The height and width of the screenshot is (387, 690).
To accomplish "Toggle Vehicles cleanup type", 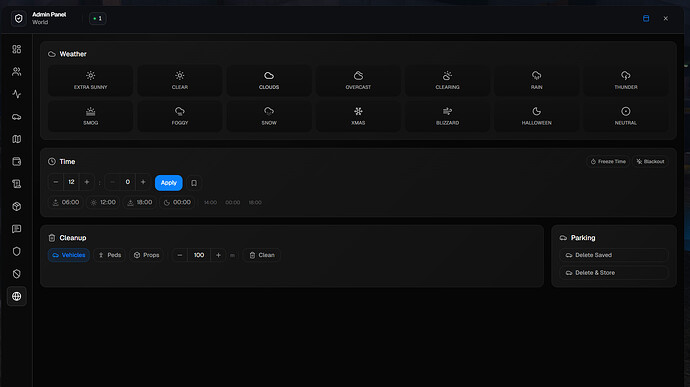I will pyautogui.click(x=69, y=255).
